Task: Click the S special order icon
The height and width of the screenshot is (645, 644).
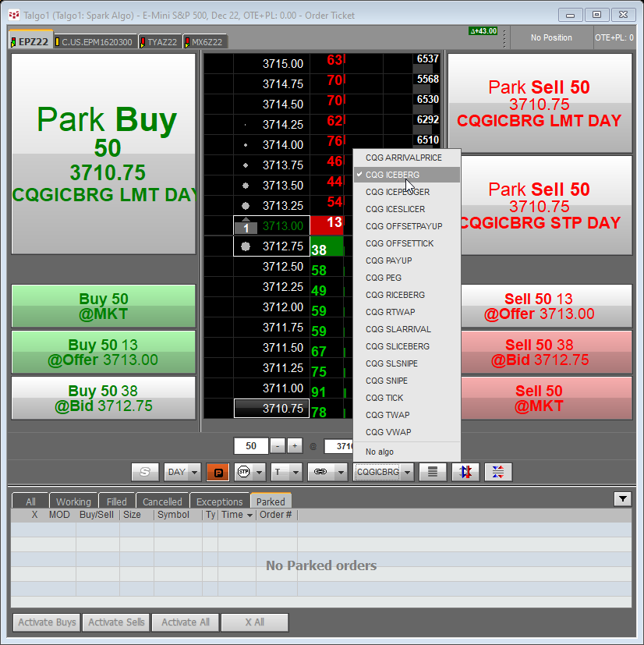Action: (144, 472)
